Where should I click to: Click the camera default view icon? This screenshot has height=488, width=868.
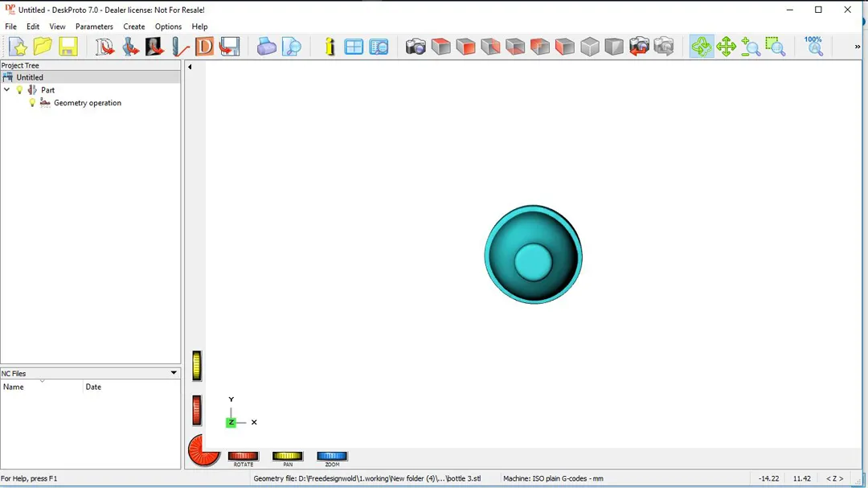(416, 47)
